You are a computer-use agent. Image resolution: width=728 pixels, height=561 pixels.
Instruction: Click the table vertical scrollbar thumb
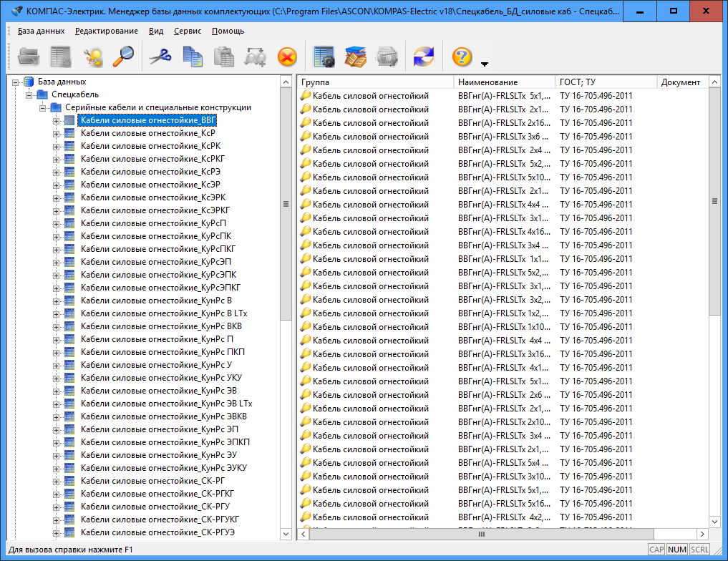point(714,201)
